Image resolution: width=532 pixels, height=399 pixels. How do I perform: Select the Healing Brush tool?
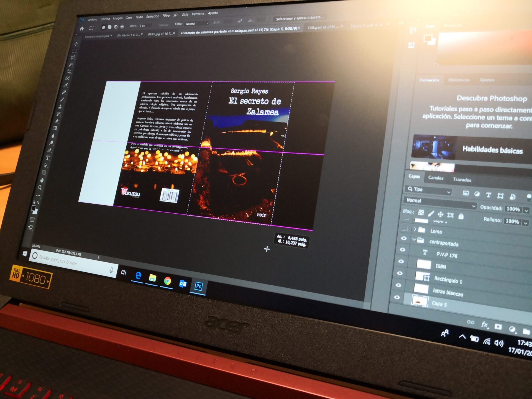[x=64, y=92]
